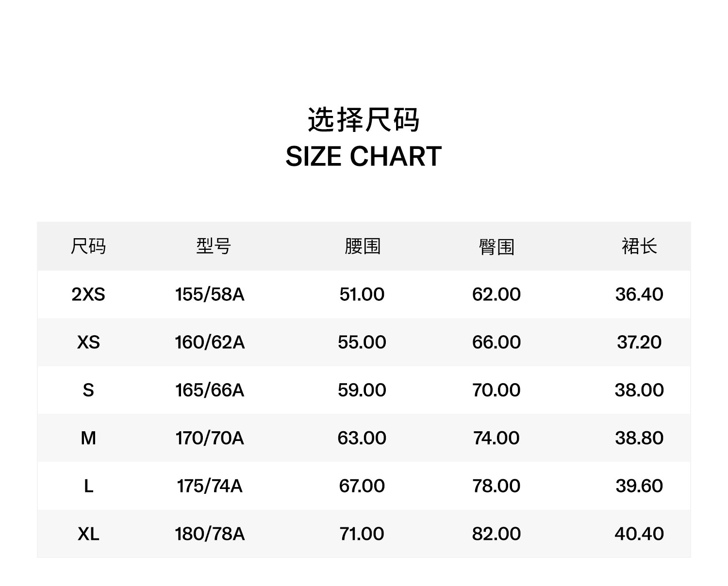Image resolution: width=728 pixels, height=586 pixels.
Task: Click model number 155/58A
Action: pyautogui.click(x=210, y=294)
